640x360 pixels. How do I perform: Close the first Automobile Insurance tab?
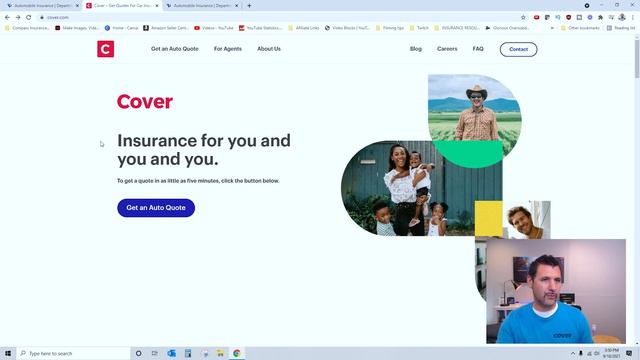(x=77, y=6)
